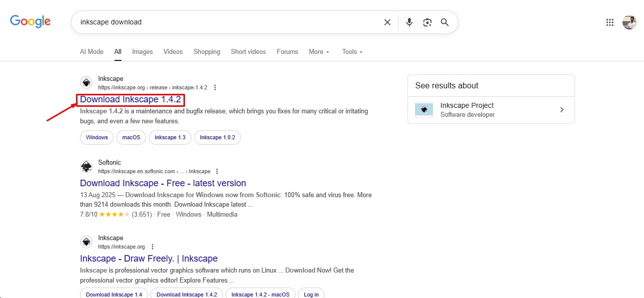Select the All results tab
The width and height of the screenshot is (644, 298).
coord(117,51)
